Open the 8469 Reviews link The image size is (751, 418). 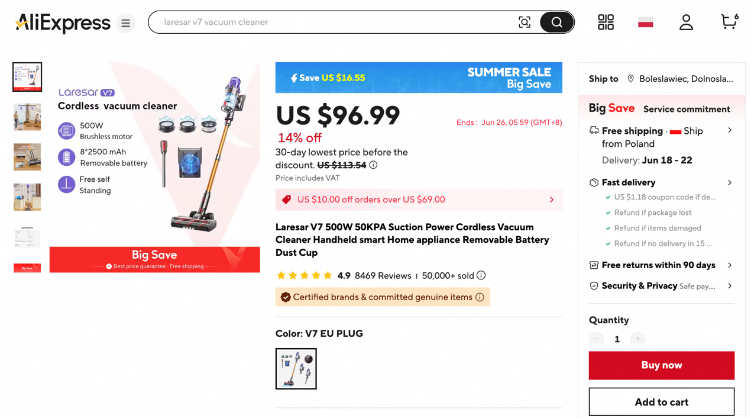(x=383, y=276)
